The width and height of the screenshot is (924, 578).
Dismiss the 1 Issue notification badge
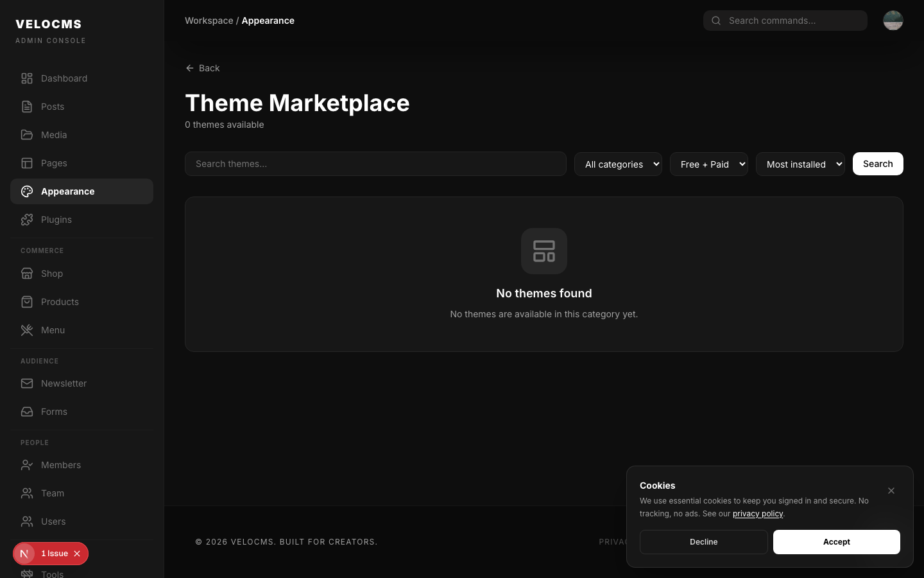tap(77, 554)
